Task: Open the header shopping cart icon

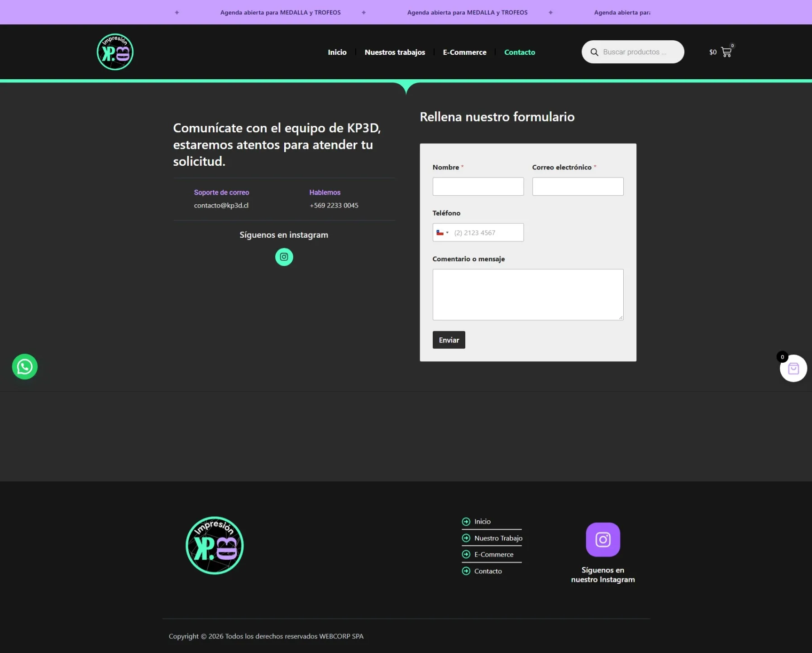Action: pyautogui.click(x=726, y=52)
